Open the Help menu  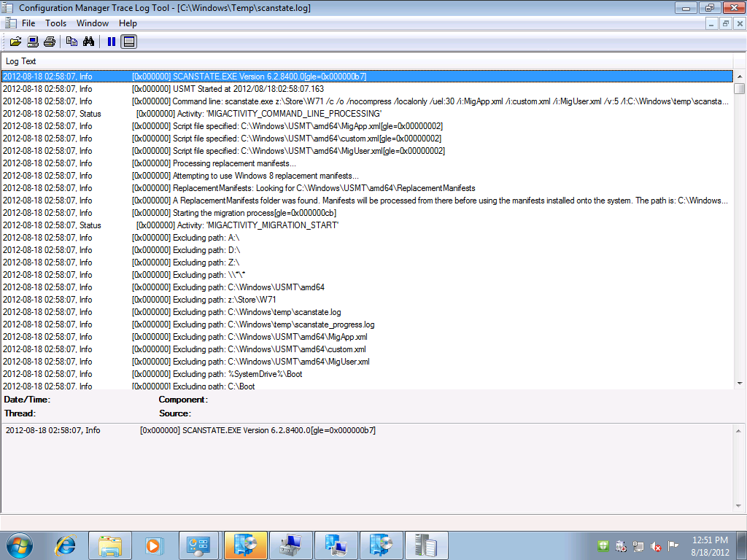(x=128, y=23)
